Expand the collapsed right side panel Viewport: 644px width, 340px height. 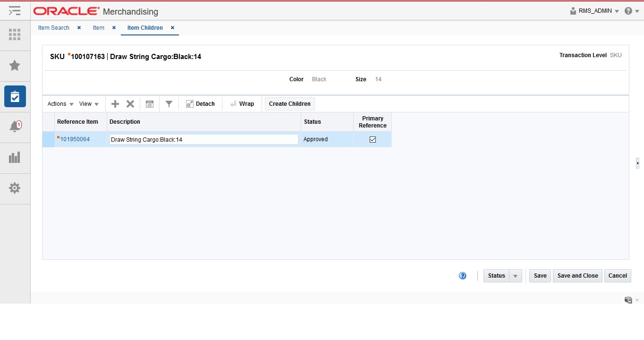point(637,163)
